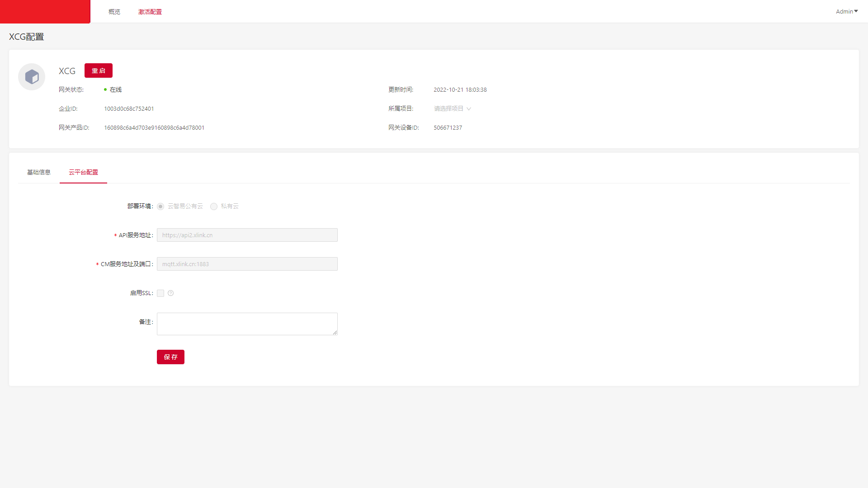Screen dimensions: 868x488
Task: Open the 请选择项目 project dropdown
Action: [448, 109]
